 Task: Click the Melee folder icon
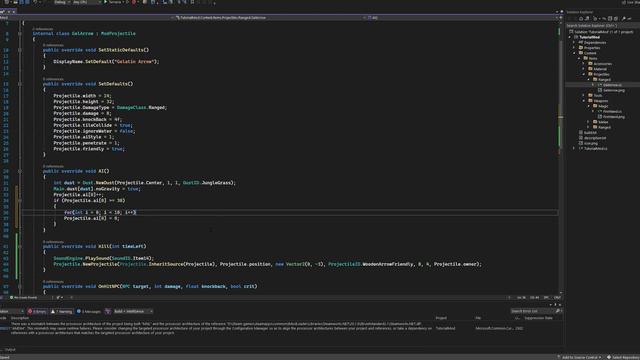595,122
